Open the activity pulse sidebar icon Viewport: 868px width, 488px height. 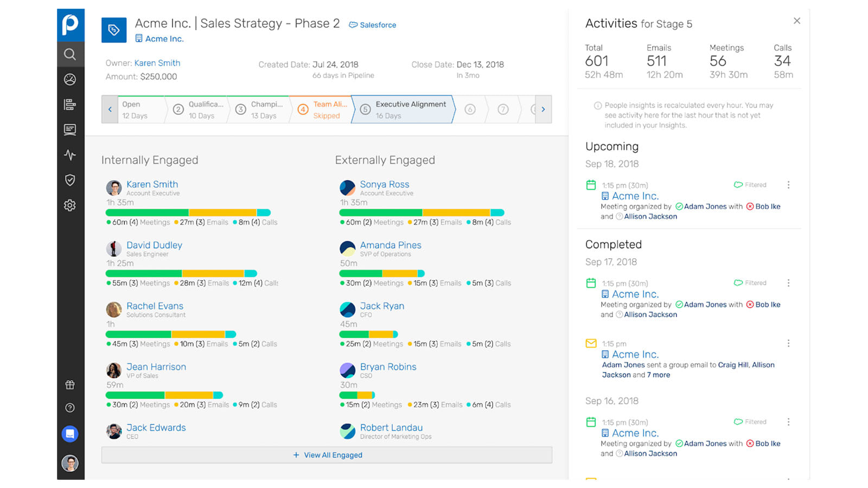pos(70,155)
